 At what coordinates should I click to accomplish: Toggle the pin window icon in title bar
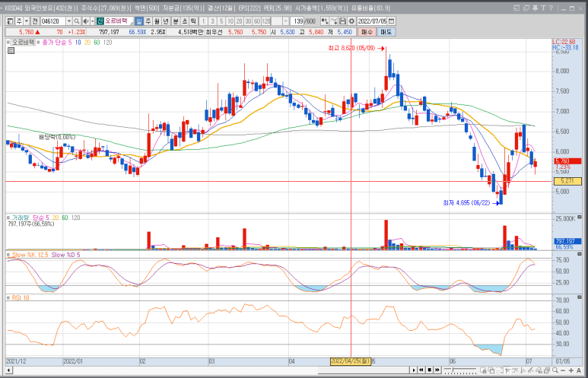pos(535,8)
